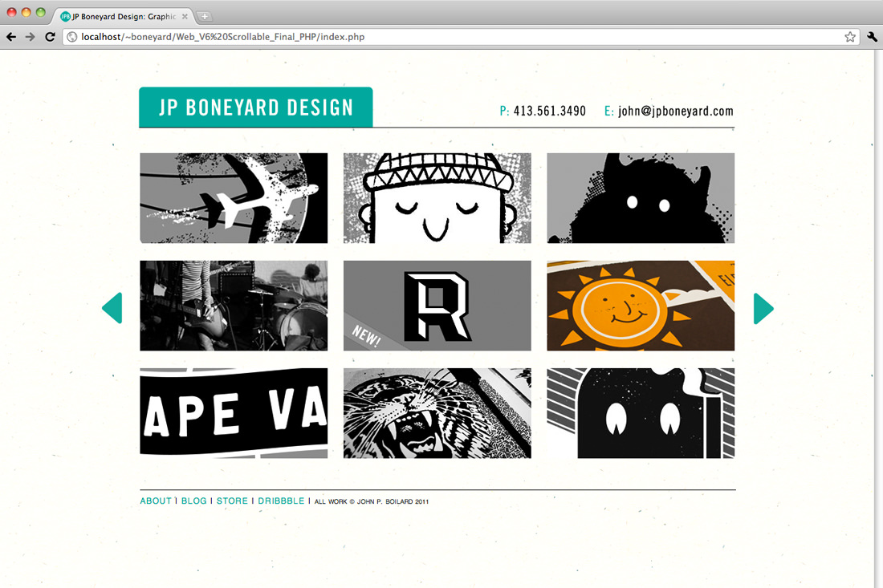Open the R logo thumbnail marked New
This screenshot has width=883, height=588.
pos(437,306)
